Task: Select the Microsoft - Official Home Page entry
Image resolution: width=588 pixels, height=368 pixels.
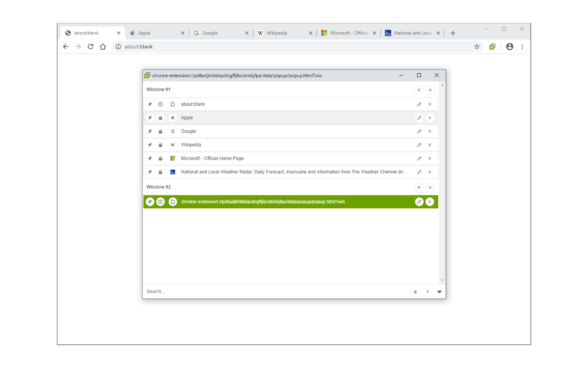Action: click(290, 158)
